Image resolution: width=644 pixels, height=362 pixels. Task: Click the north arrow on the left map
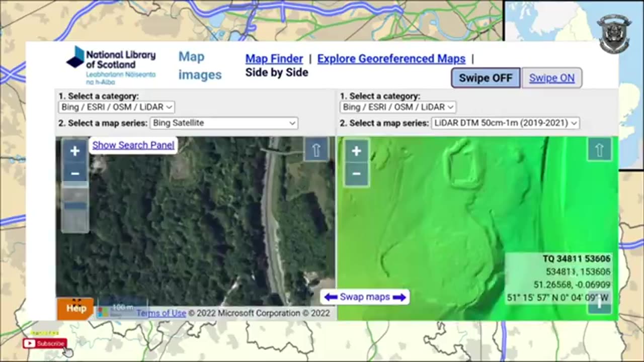(316, 150)
